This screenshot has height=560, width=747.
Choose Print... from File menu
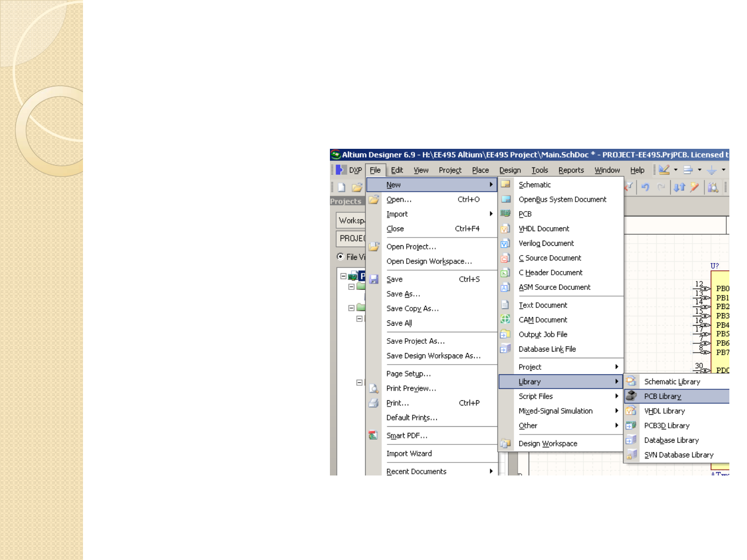tap(432, 403)
